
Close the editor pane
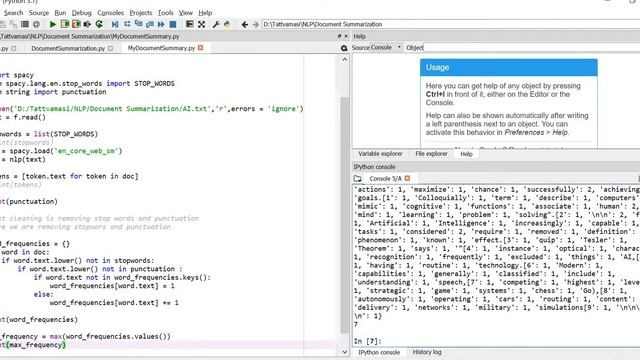point(346,36)
